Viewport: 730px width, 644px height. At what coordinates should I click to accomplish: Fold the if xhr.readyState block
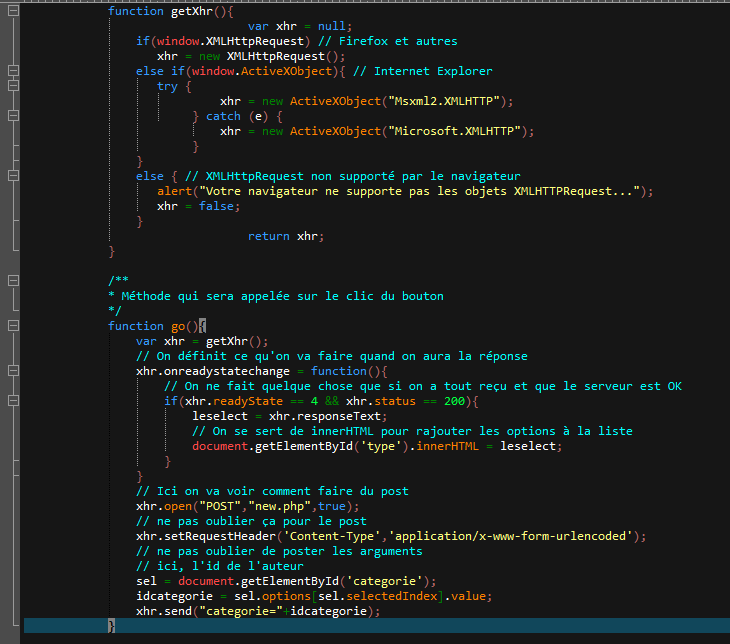pyautogui.click(x=12, y=401)
